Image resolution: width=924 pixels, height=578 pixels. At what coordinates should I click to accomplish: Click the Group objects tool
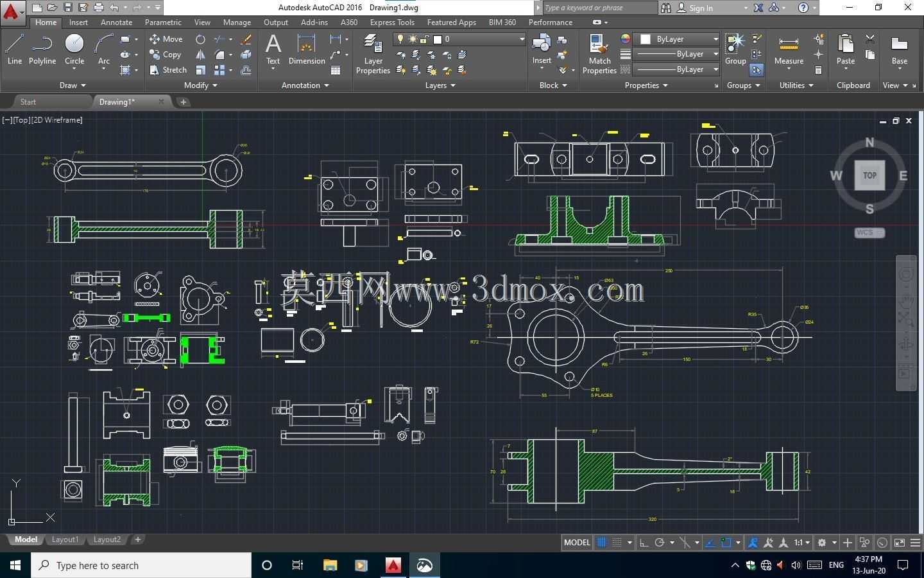coord(735,50)
